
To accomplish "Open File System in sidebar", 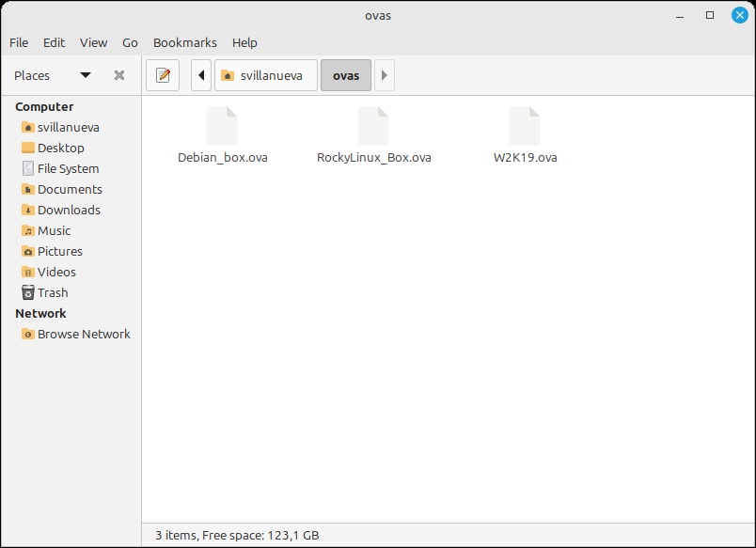I will (x=61, y=168).
